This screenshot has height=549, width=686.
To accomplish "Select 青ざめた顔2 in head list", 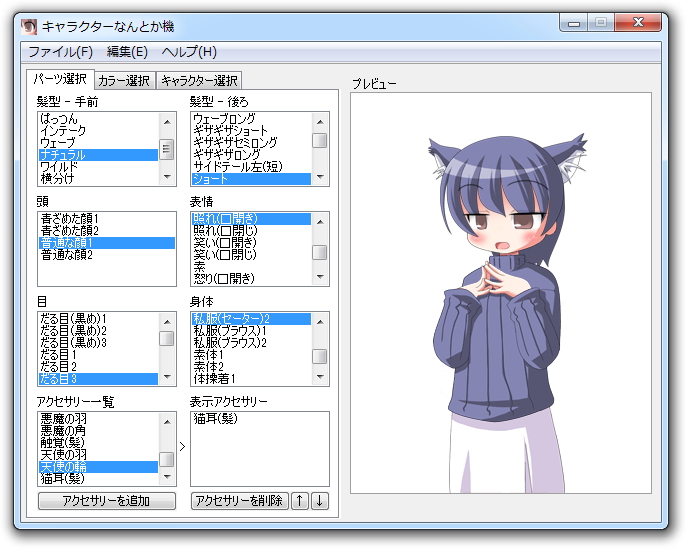I will tap(107, 231).
